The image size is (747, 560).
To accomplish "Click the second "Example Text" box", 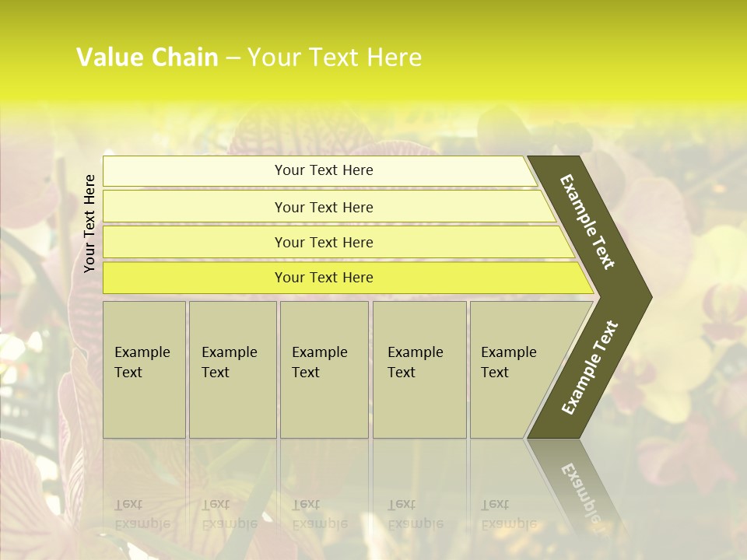I will (232, 369).
